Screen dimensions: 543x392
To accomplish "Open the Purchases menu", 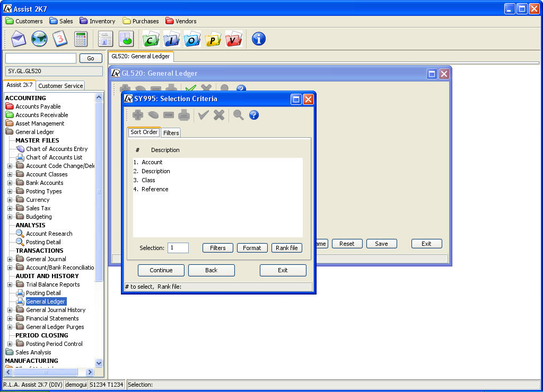I will click(141, 21).
